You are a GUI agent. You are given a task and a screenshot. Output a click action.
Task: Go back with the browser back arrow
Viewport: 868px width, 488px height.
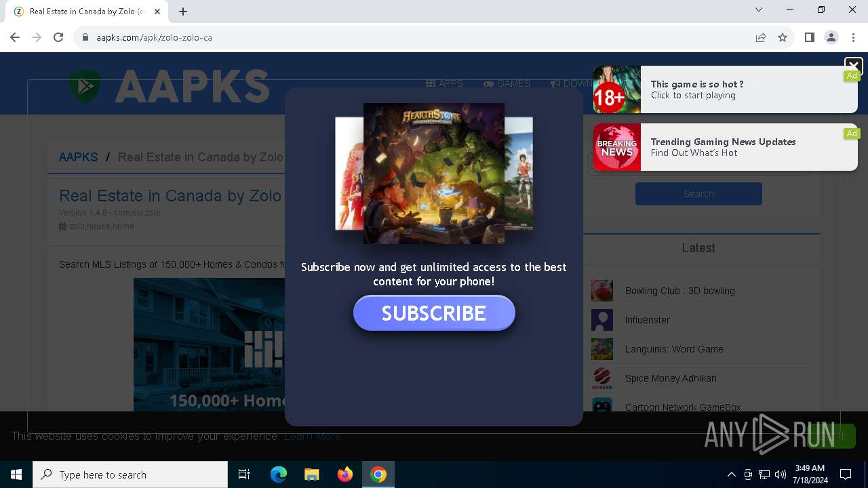(x=15, y=37)
